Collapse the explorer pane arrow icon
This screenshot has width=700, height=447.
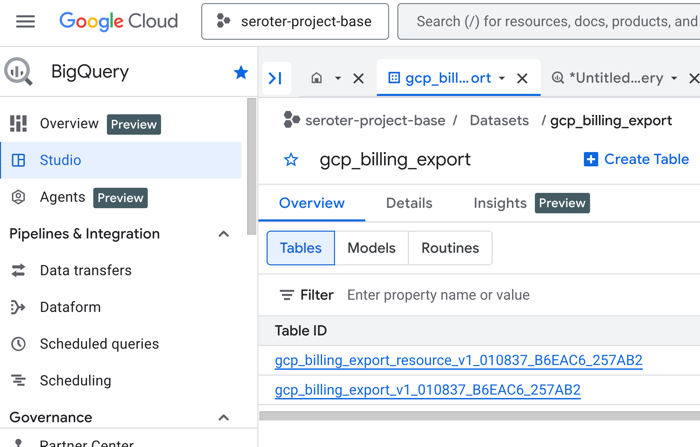coord(275,78)
